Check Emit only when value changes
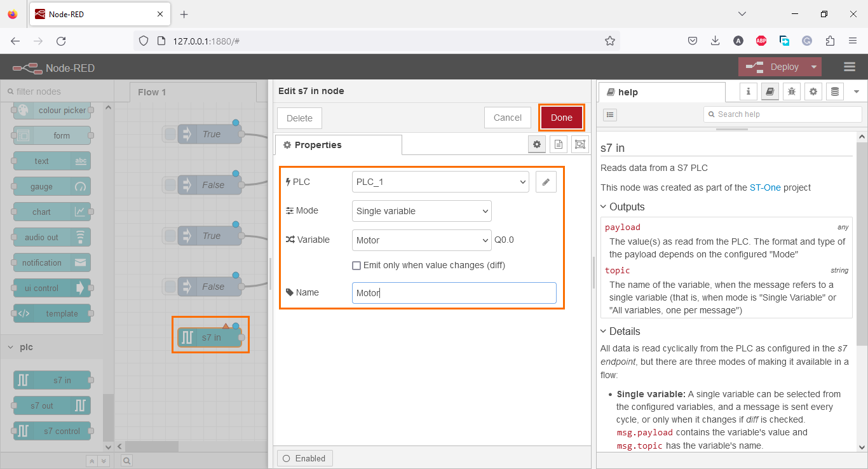 [x=356, y=266]
